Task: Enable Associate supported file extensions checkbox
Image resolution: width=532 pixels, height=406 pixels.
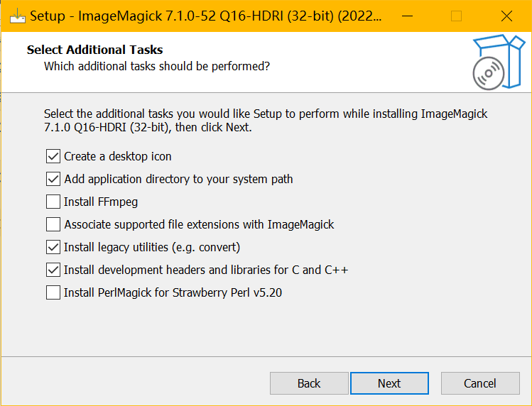Action: [53, 224]
